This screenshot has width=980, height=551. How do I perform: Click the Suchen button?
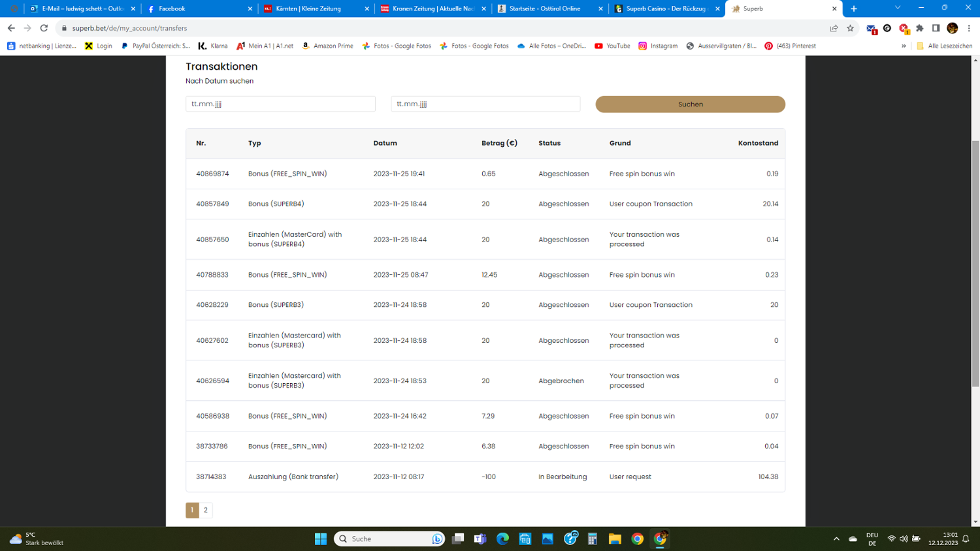click(x=690, y=104)
